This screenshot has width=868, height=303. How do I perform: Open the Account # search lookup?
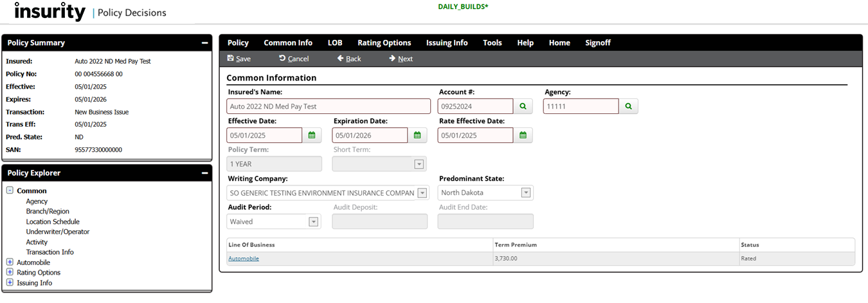coord(523,106)
